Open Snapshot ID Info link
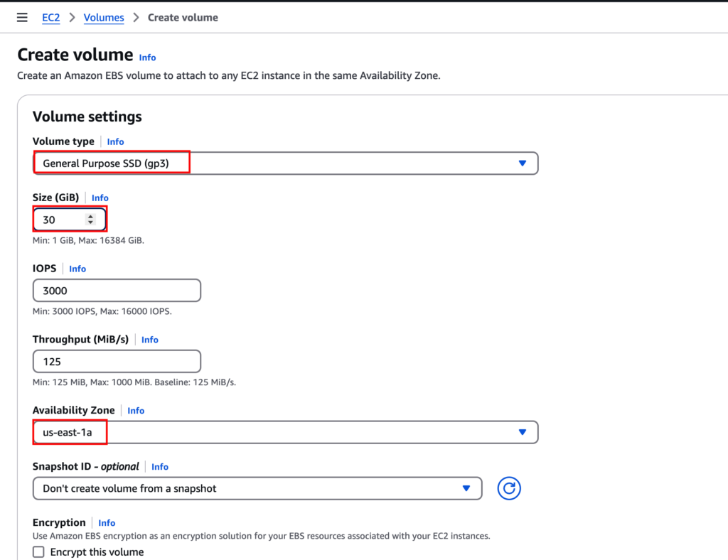This screenshot has height=560, width=728. pyautogui.click(x=160, y=467)
